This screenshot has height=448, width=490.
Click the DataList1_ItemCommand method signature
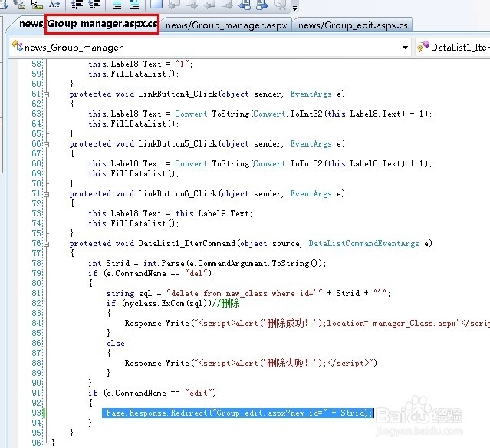coord(251,243)
